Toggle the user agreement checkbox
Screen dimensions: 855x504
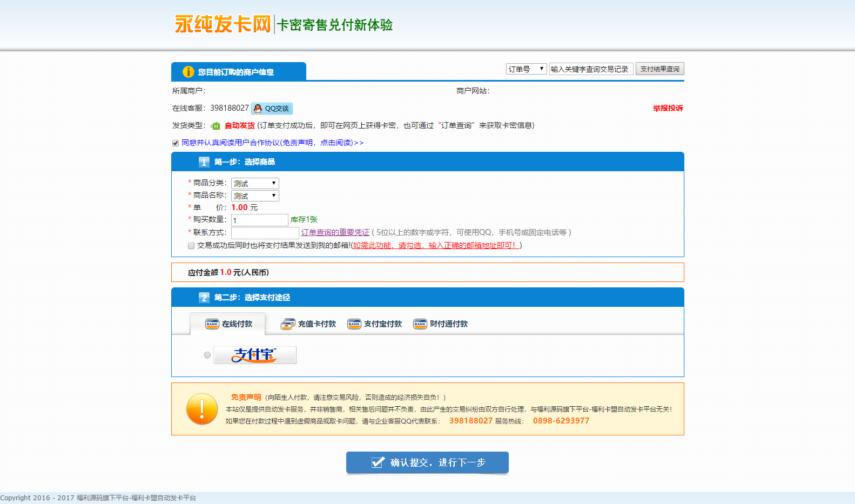(176, 143)
